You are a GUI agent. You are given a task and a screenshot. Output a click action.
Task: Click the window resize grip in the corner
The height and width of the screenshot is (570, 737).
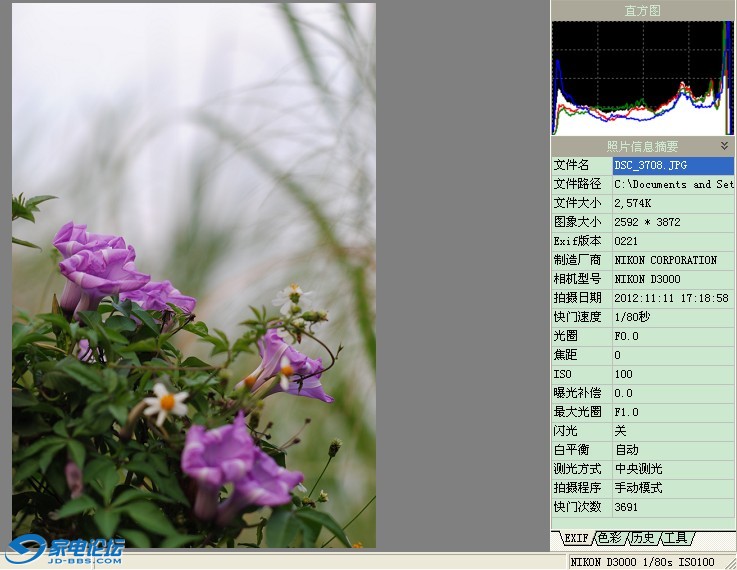pos(729,563)
